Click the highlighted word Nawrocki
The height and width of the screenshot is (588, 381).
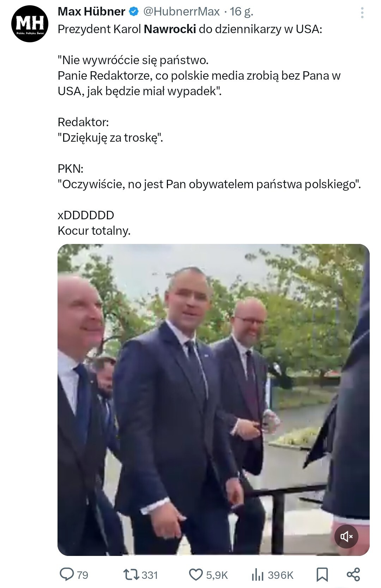tap(170, 29)
